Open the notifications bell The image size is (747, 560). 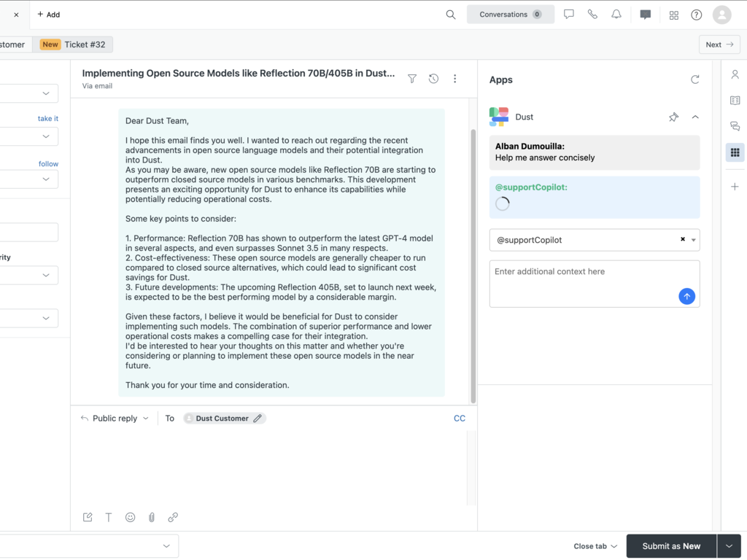click(616, 15)
